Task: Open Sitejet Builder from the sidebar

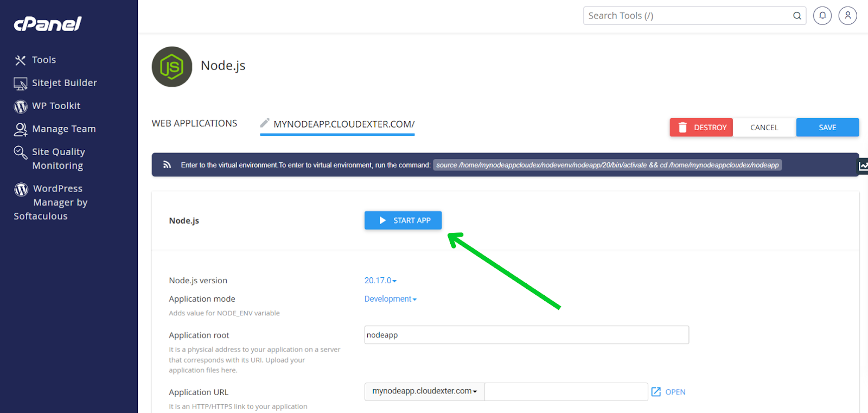Action: point(64,83)
